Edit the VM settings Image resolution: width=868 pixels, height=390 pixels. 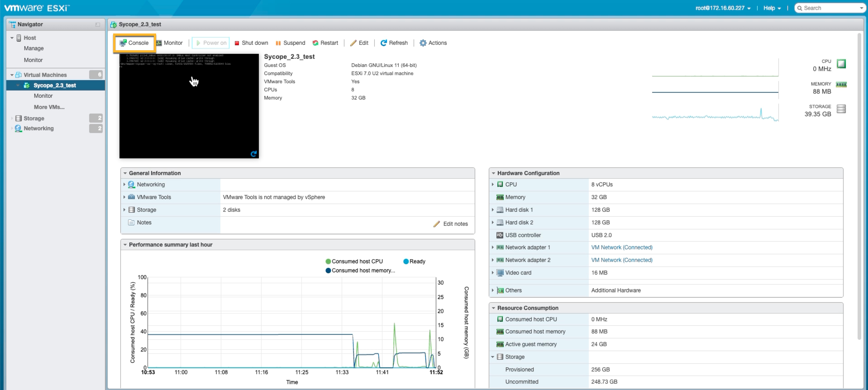pyautogui.click(x=359, y=43)
